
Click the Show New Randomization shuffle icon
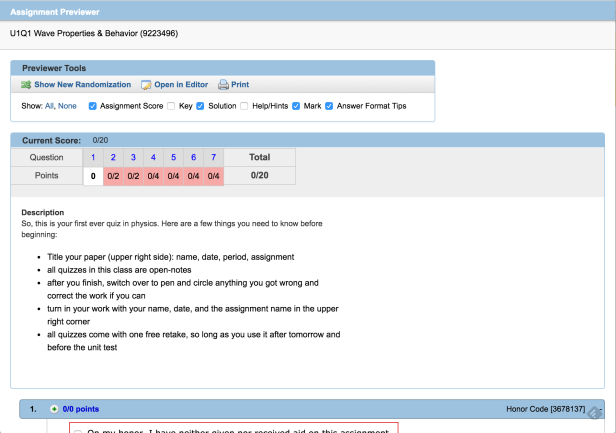[26, 85]
